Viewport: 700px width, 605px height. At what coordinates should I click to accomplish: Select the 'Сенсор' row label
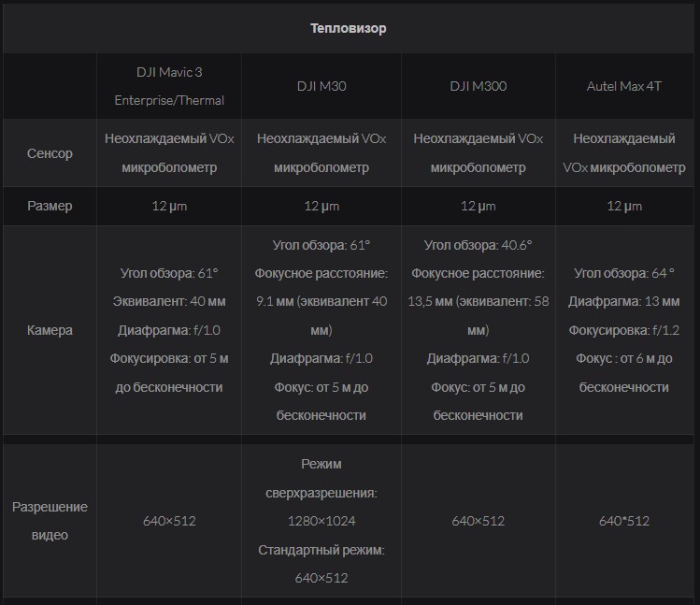click(x=50, y=153)
